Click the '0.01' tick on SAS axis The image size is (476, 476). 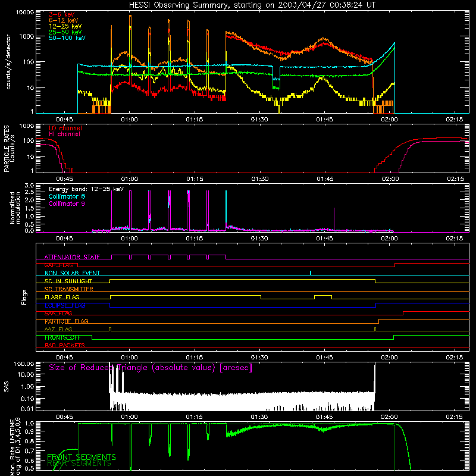pyautogui.click(x=27, y=409)
